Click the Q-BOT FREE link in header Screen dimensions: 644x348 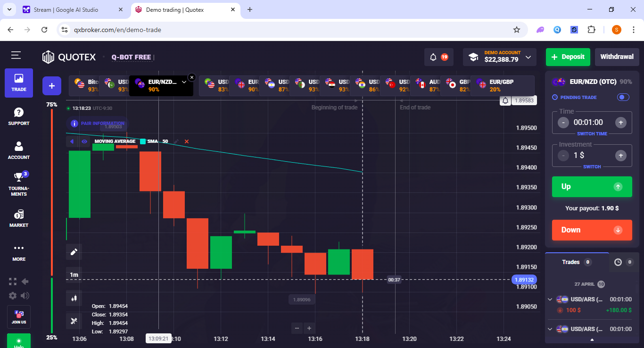pyautogui.click(x=131, y=57)
